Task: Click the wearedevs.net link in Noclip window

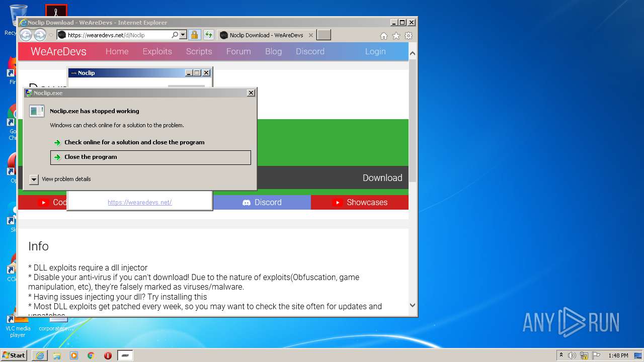Action: [x=140, y=203]
